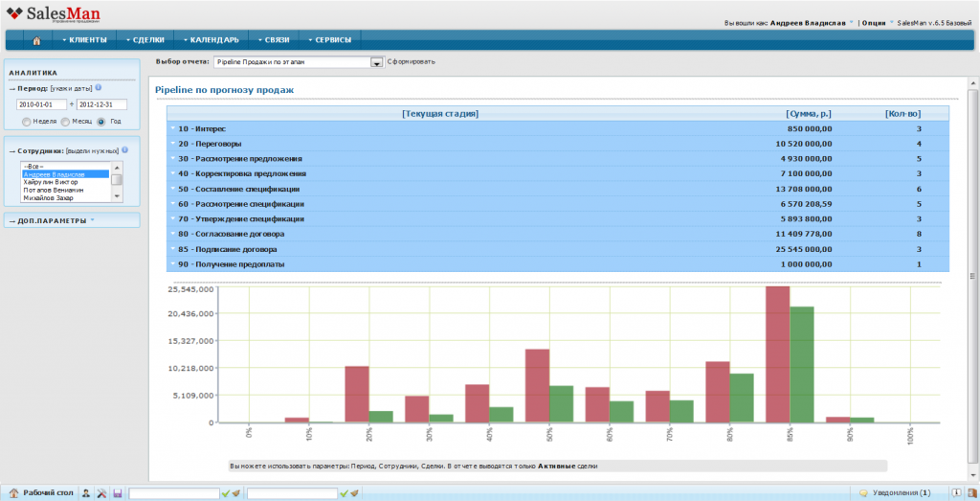Click the first bottom bar search field

174,493
